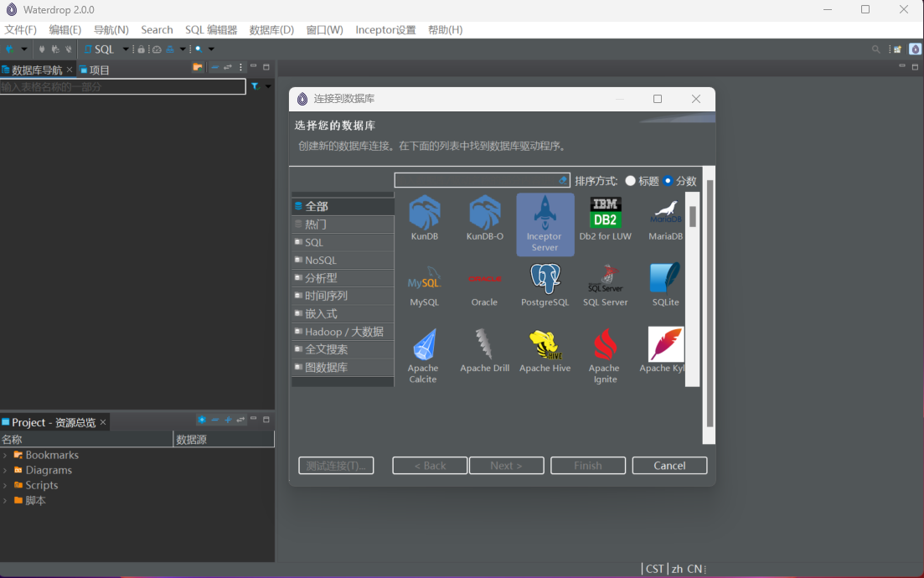The image size is (924, 578).
Task: Filter the driver list by 全部
Action: [x=343, y=206]
